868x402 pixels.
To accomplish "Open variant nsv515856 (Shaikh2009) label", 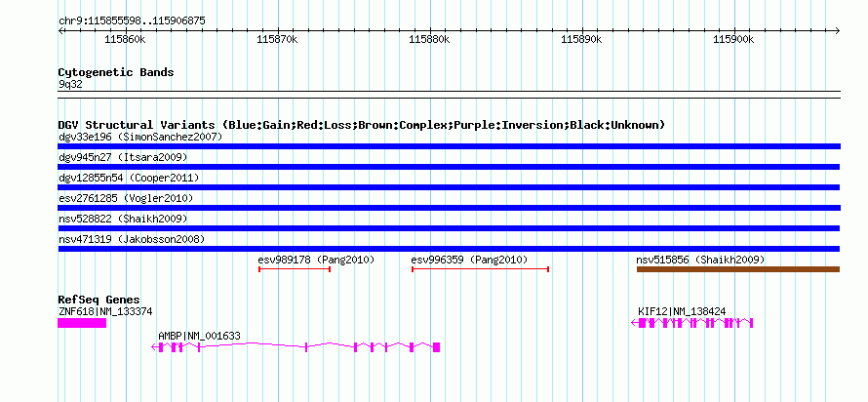I will [x=700, y=260].
